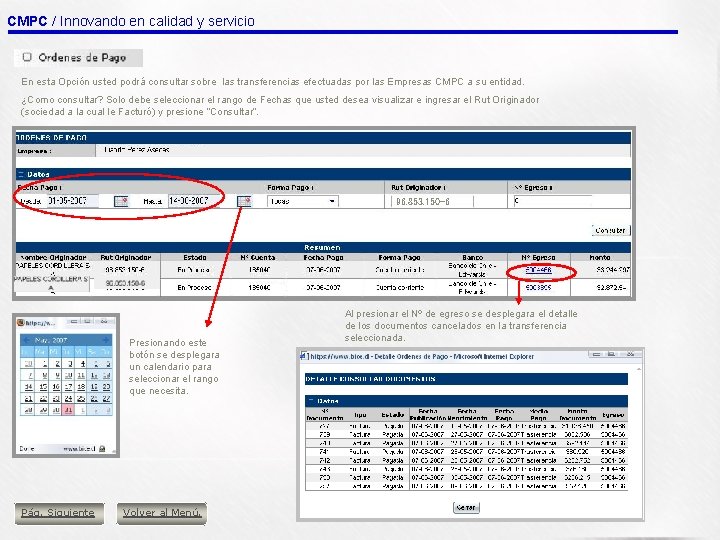
Task: Close the Detalle Ordenes de Pago window
Action: [630, 354]
